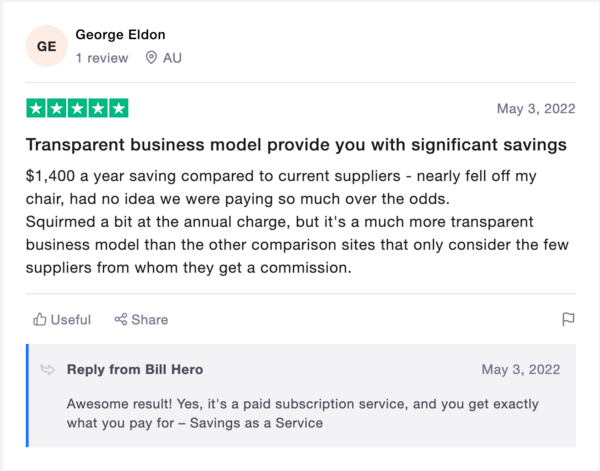The height and width of the screenshot is (471, 600).
Task: Open the '1 review' count link
Action: (102, 58)
